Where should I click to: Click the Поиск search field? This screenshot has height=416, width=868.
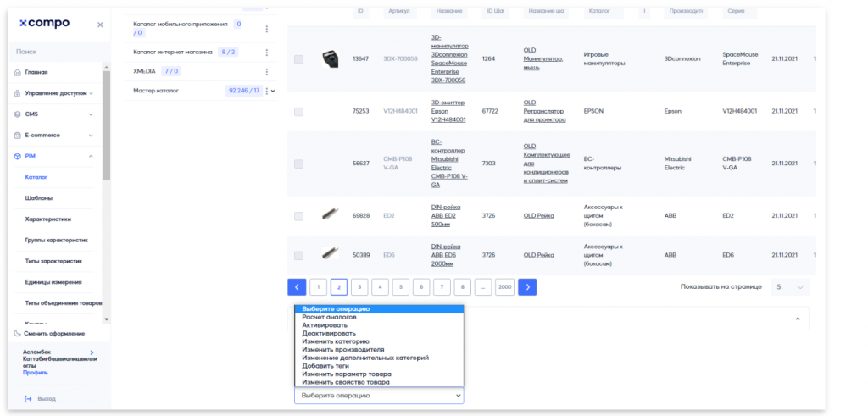59,52
